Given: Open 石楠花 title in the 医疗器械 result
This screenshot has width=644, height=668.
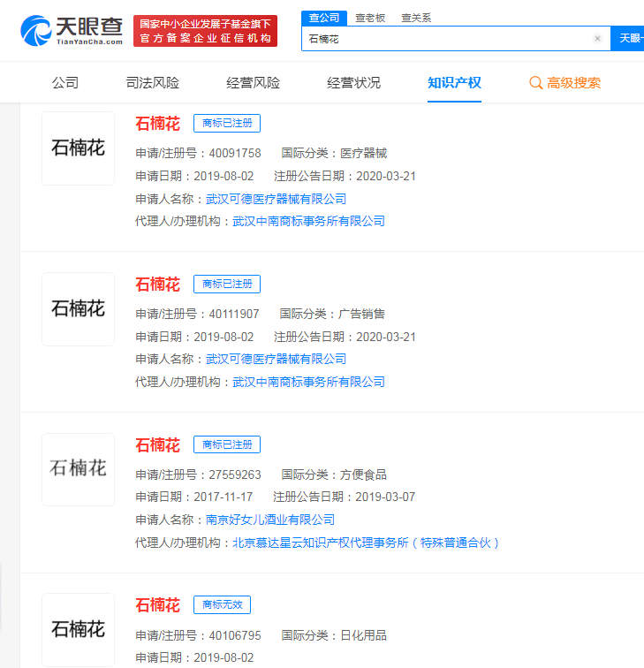Looking at the screenshot, I should [157, 124].
